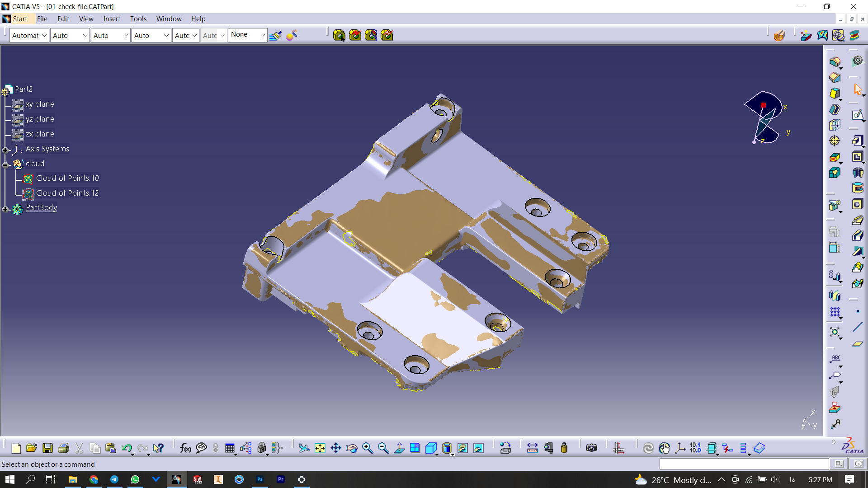
Task: Click the Point tool in right toolbar
Action: [858, 311]
